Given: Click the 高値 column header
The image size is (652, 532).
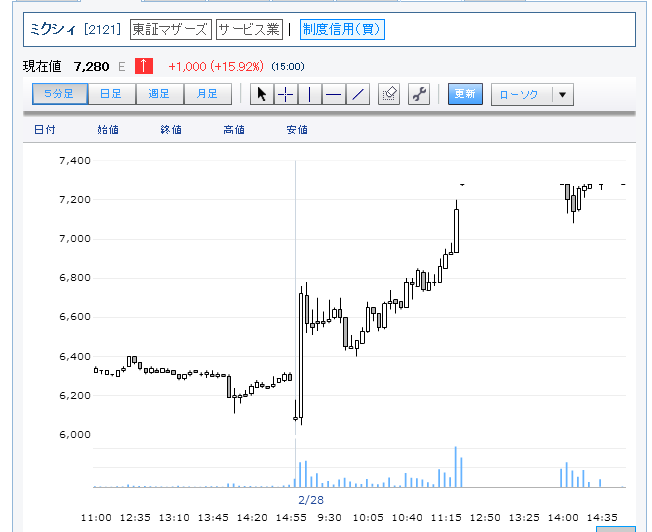Looking at the screenshot, I should tap(234, 130).
